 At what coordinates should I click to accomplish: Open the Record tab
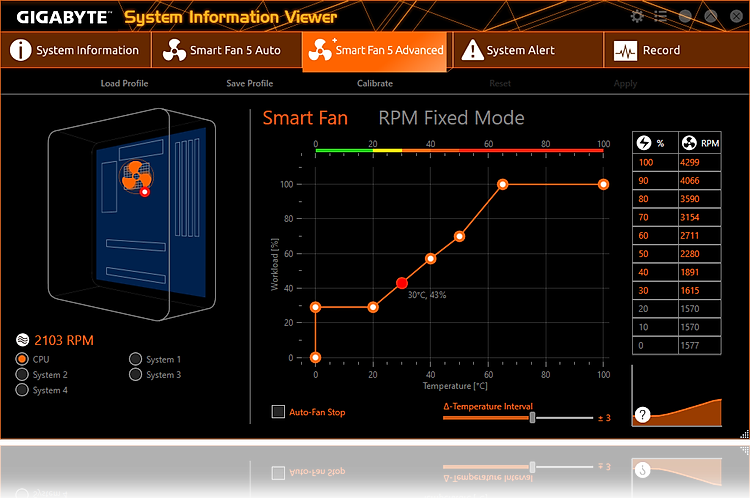pyautogui.click(x=676, y=50)
